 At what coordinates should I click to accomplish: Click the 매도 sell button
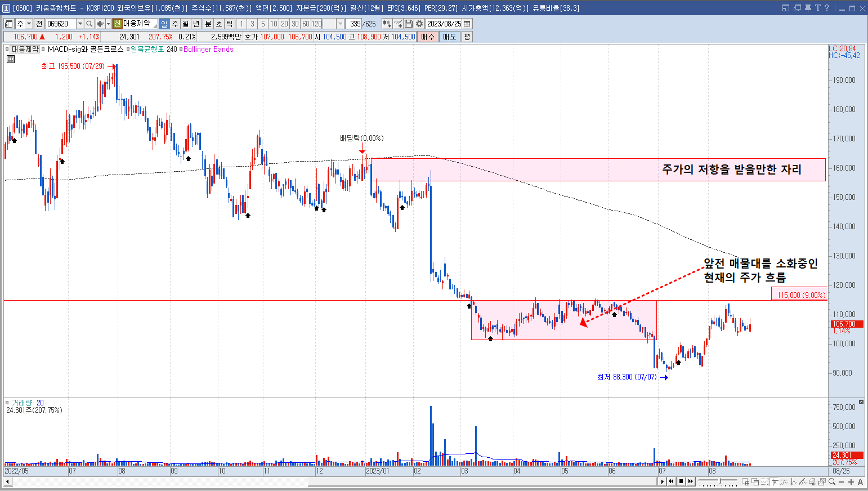pyautogui.click(x=450, y=37)
